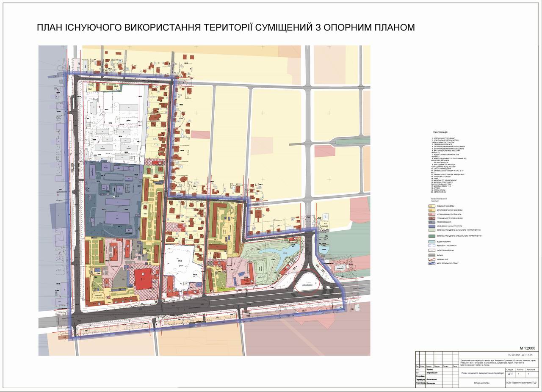Click the 'ТОВ Проектні системи ЛТД' cell

pyautogui.click(x=522, y=383)
